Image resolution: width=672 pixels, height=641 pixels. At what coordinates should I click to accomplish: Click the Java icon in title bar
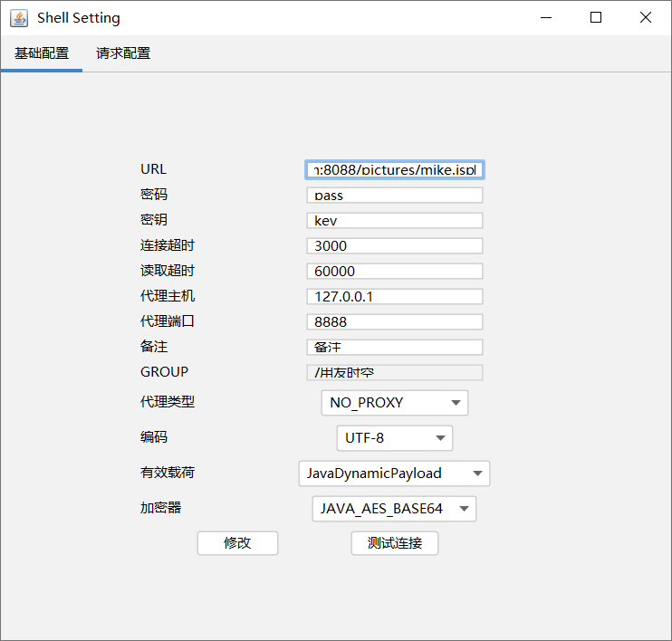tap(18, 17)
